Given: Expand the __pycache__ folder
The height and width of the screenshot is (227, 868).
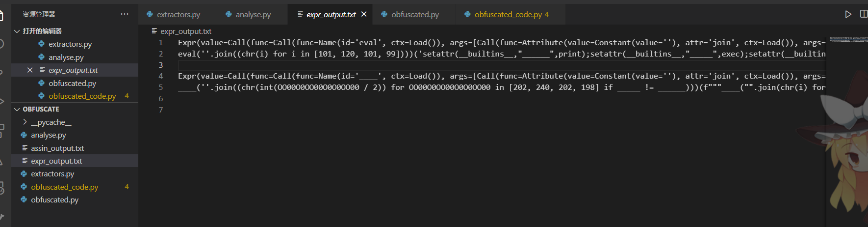Looking at the screenshot, I should point(25,122).
